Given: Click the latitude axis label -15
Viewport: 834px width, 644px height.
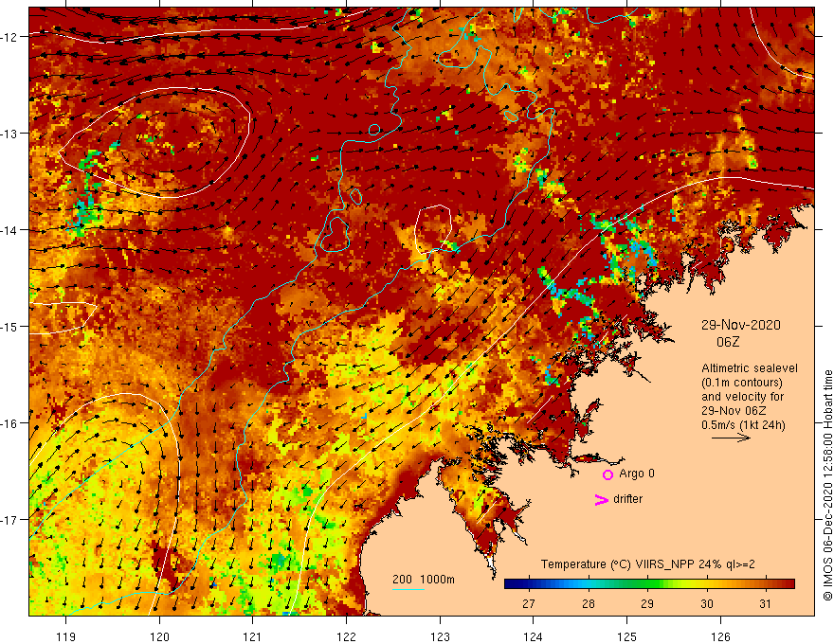Looking at the screenshot, I should [9, 326].
